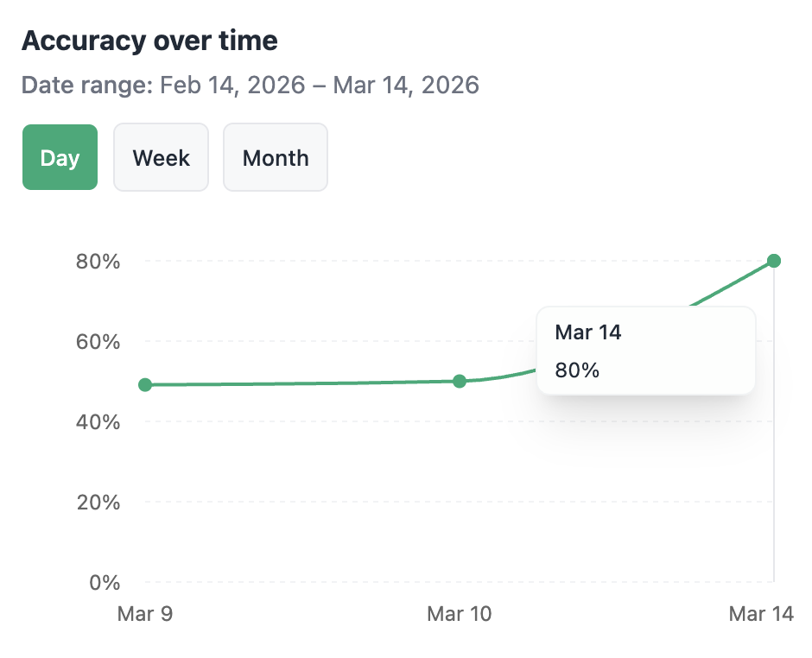Switch to the Week view
This screenshot has height=658, width=812.
[x=161, y=157]
